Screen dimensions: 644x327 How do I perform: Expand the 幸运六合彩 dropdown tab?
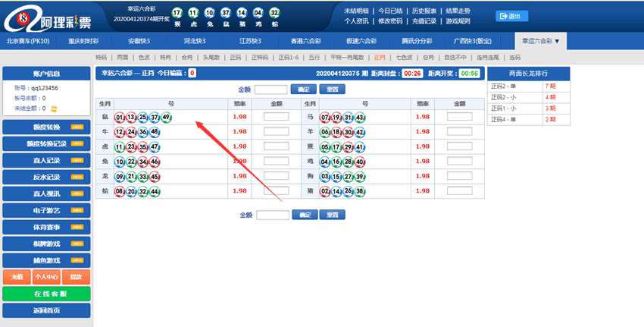coord(542,40)
